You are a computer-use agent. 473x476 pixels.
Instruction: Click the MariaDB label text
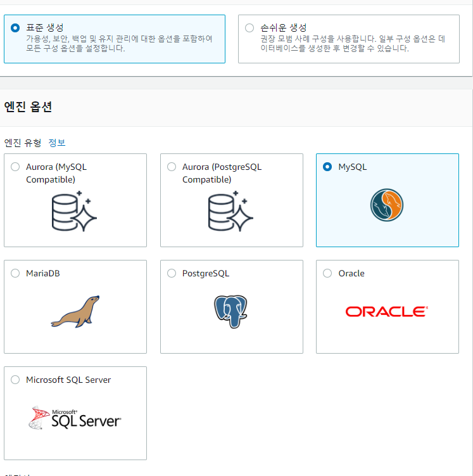43,273
